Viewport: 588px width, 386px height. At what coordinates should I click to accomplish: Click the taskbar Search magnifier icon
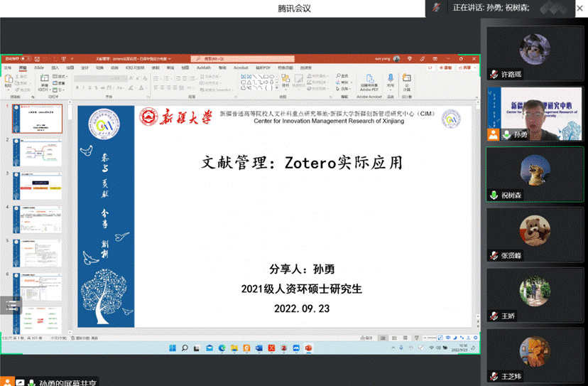185,348
